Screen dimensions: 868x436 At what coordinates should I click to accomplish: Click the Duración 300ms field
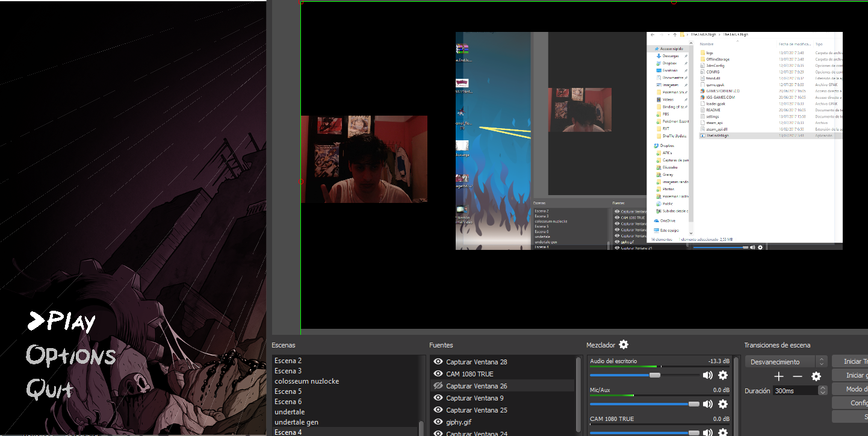795,391
